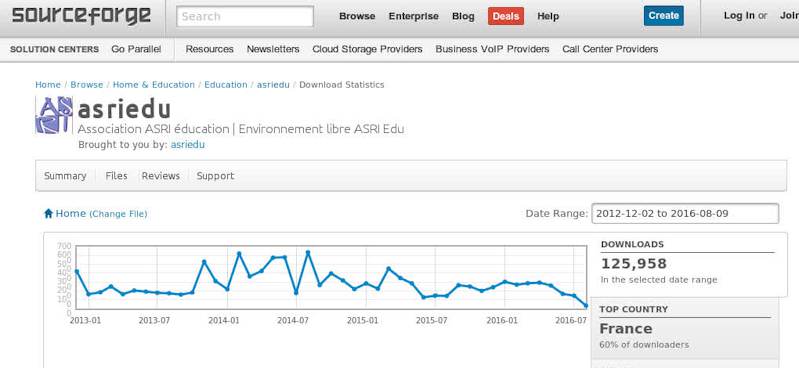Open the Browse menu

[357, 16]
